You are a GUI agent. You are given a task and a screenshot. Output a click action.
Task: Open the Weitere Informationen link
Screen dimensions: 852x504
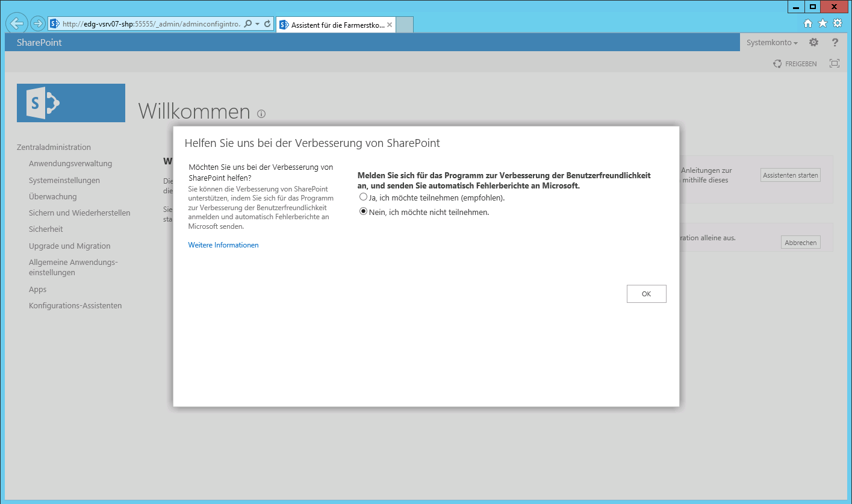pos(223,245)
